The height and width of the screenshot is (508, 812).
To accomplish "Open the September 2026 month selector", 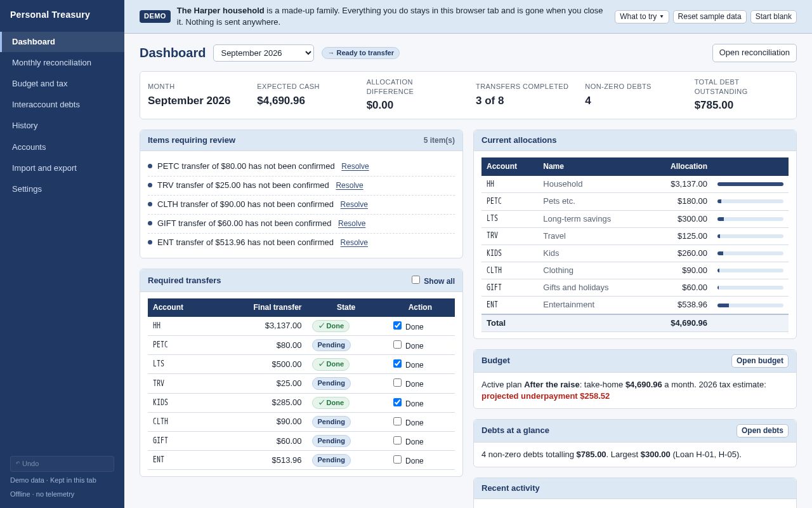I will pos(263,53).
